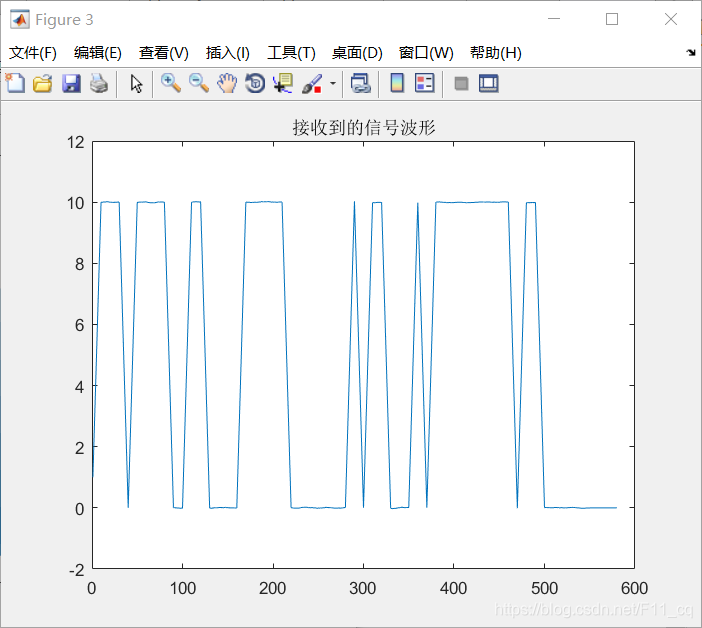Image resolution: width=702 pixels, height=628 pixels.
Task: Click y-axis tick label 4
Action: tap(80, 386)
